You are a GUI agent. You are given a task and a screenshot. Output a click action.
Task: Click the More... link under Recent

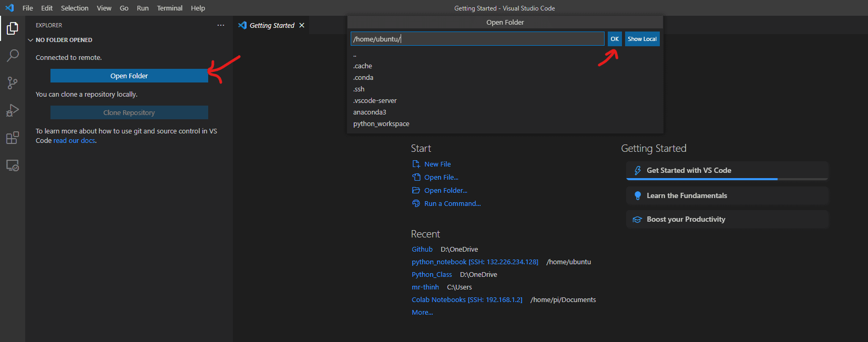422,313
